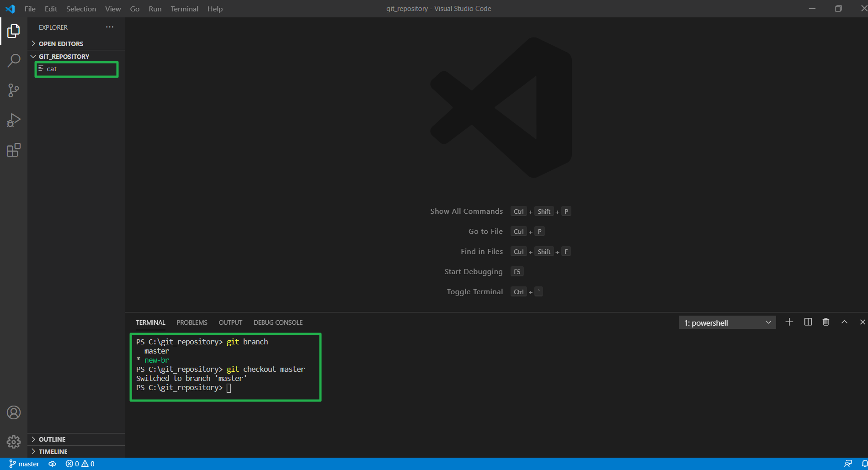The height and width of the screenshot is (470, 868).
Task: Open the Manage gear icon
Action: (14, 442)
